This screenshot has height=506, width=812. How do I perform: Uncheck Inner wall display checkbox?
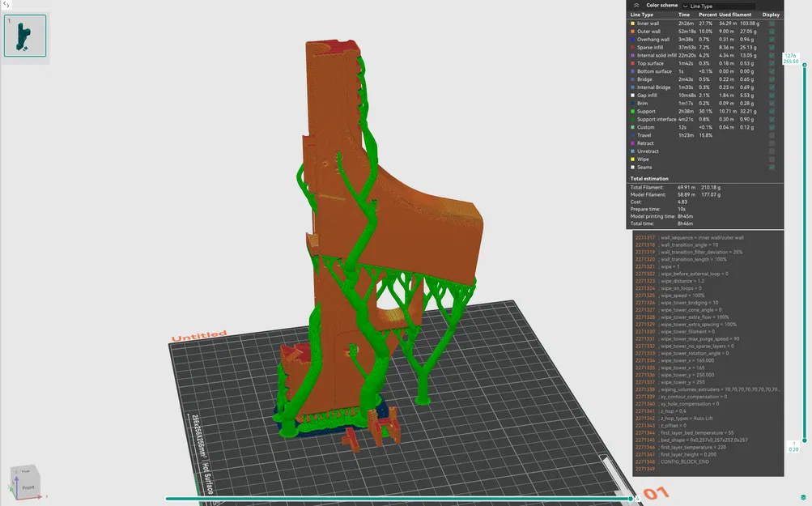point(772,23)
